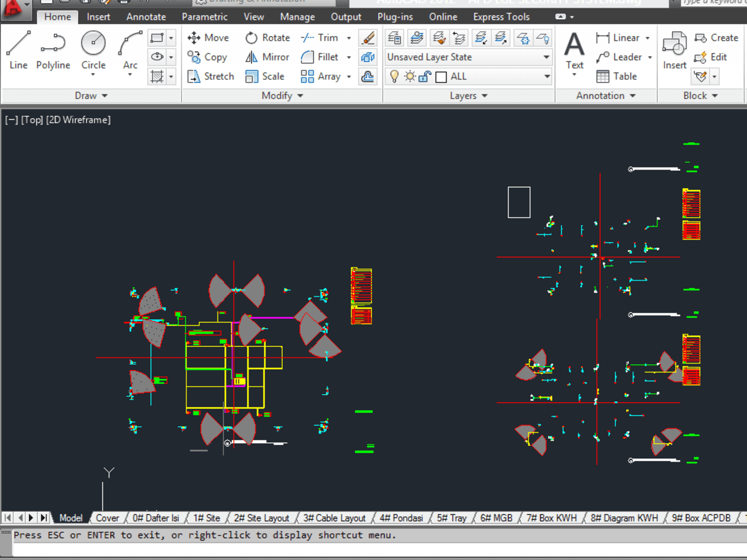The width and height of the screenshot is (747, 560).
Task: Click the Linear dimension button
Action: pos(617,38)
